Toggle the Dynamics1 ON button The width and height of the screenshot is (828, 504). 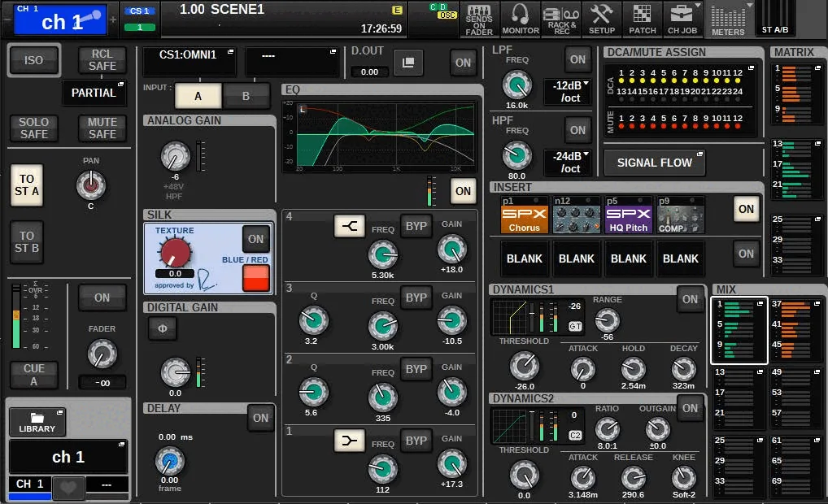pyautogui.click(x=691, y=299)
